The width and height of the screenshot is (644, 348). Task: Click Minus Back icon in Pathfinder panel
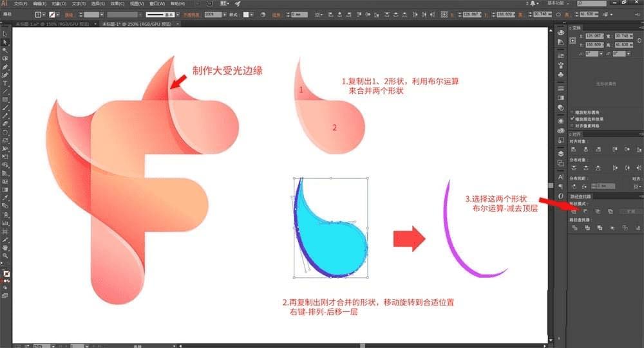tap(638, 228)
